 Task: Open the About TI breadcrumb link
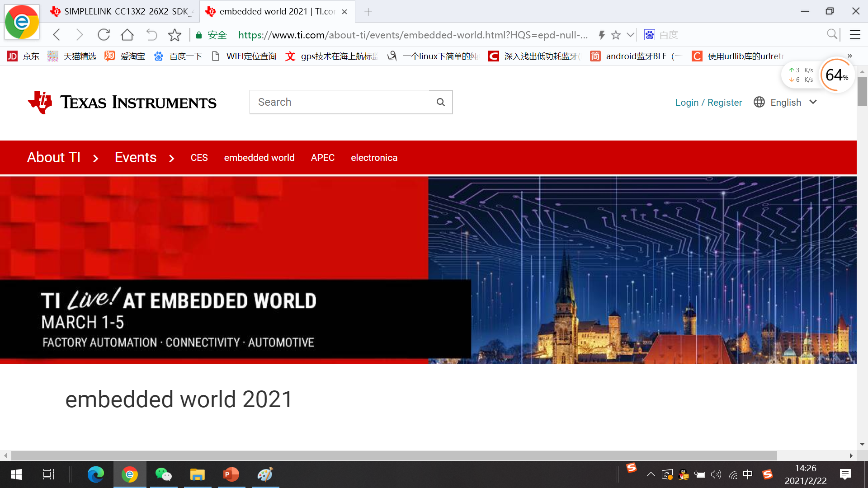pos(53,158)
